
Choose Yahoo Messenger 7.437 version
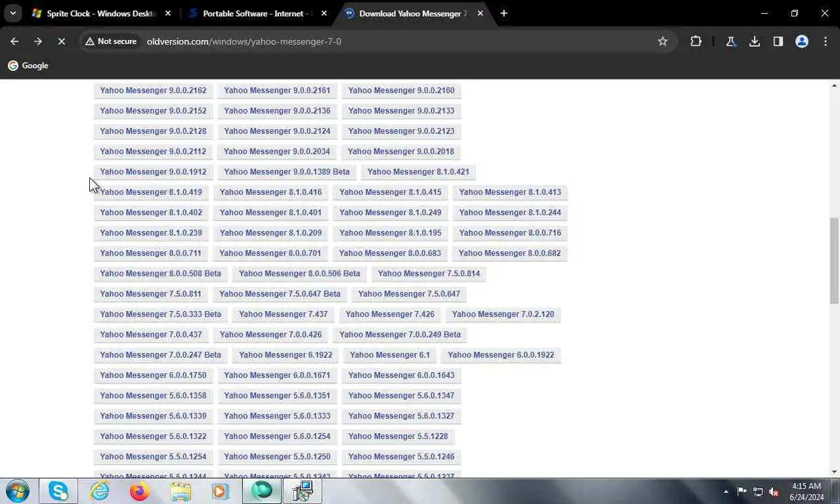283,314
